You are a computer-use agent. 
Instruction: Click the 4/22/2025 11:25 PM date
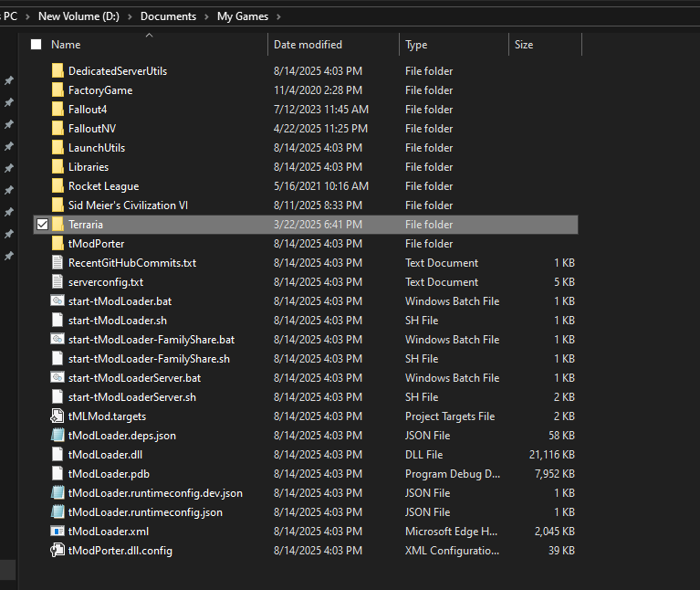320,128
